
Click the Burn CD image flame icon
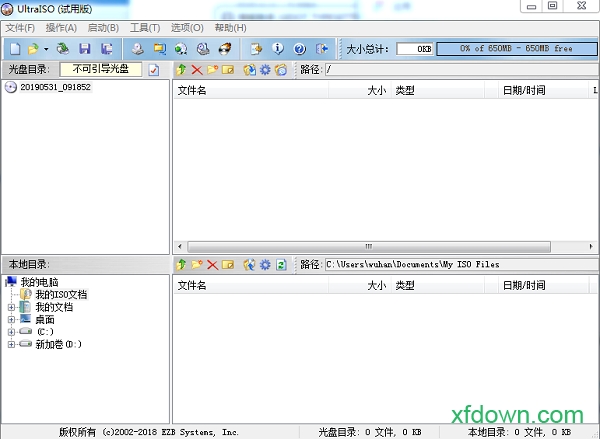tap(226, 48)
